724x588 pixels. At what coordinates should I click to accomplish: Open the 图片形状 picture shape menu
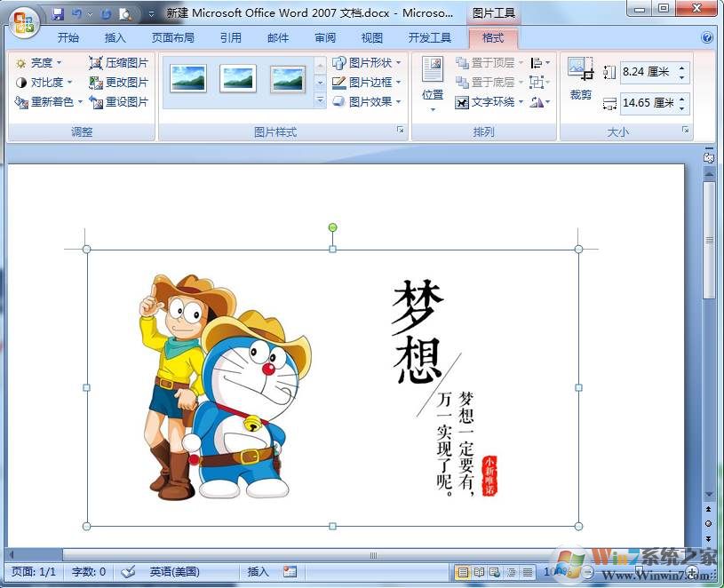pyautogui.click(x=366, y=63)
